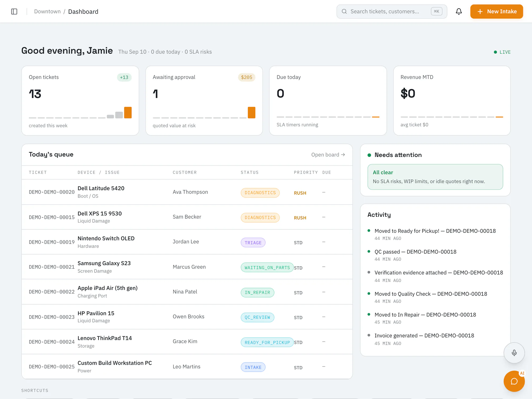This screenshot has height=399, width=532.
Task: Open the notifications bell
Action: tap(459, 11)
